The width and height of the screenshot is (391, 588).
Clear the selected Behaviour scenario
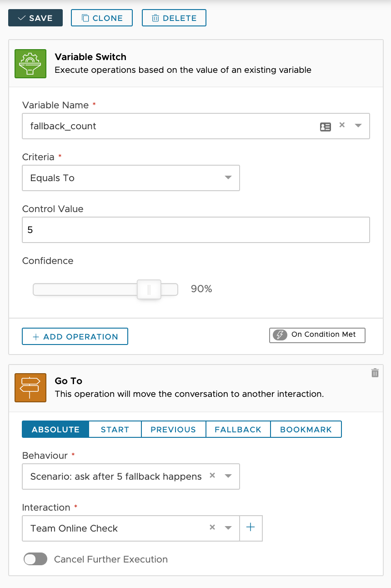tap(212, 476)
